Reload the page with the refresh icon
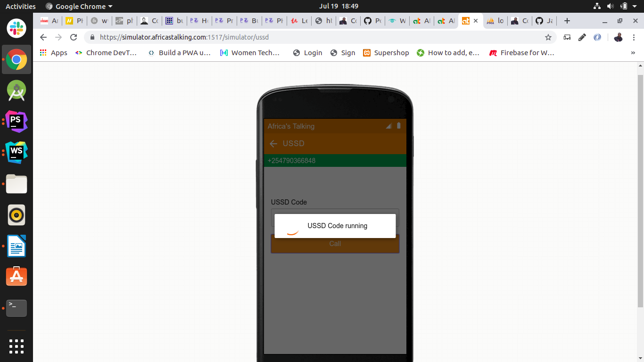 click(x=74, y=37)
